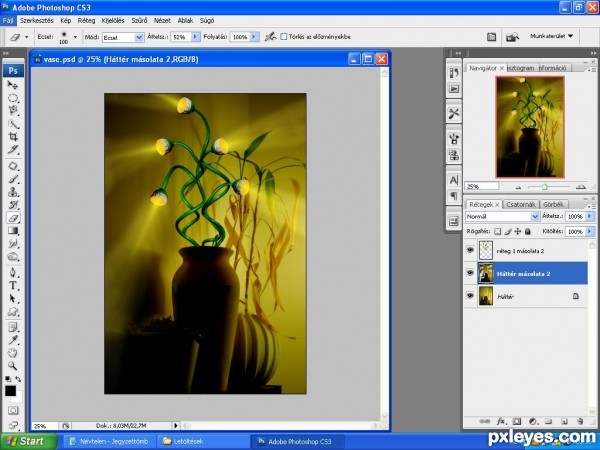The height and width of the screenshot is (450, 600).
Task: Open the Kép menu
Action: (66, 20)
